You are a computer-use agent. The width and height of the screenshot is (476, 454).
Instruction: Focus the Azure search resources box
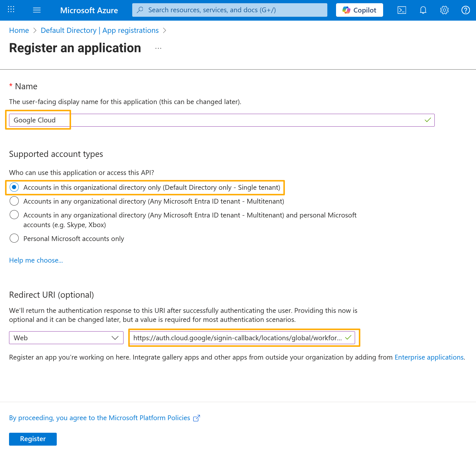click(230, 10)
